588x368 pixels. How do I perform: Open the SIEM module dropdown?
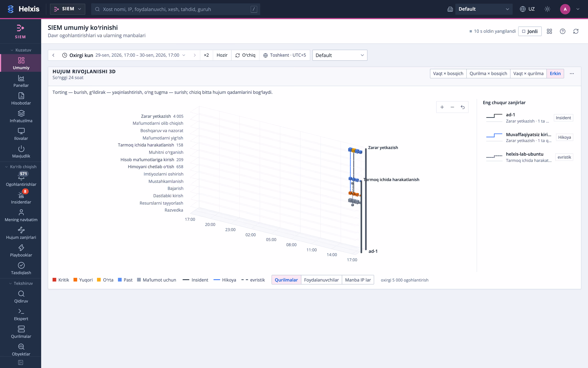click(x=68, y=9)
